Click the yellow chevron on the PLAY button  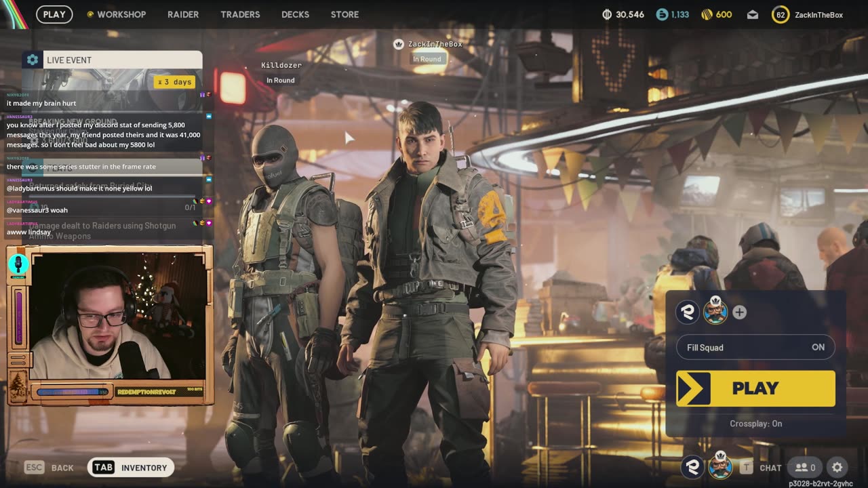coord(693,388)
